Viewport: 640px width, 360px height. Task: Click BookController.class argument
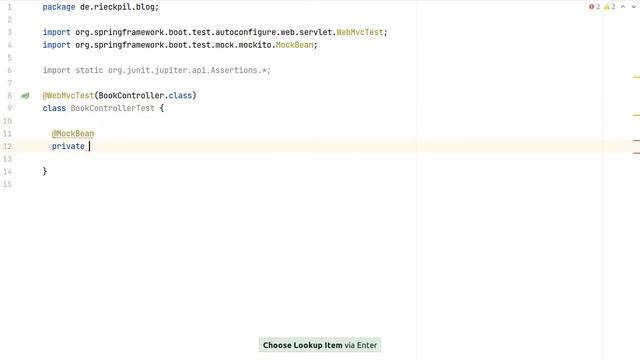145,96
